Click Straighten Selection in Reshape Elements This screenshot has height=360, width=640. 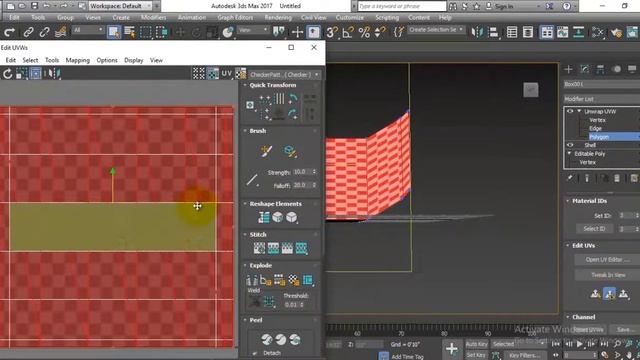(264, 217)
